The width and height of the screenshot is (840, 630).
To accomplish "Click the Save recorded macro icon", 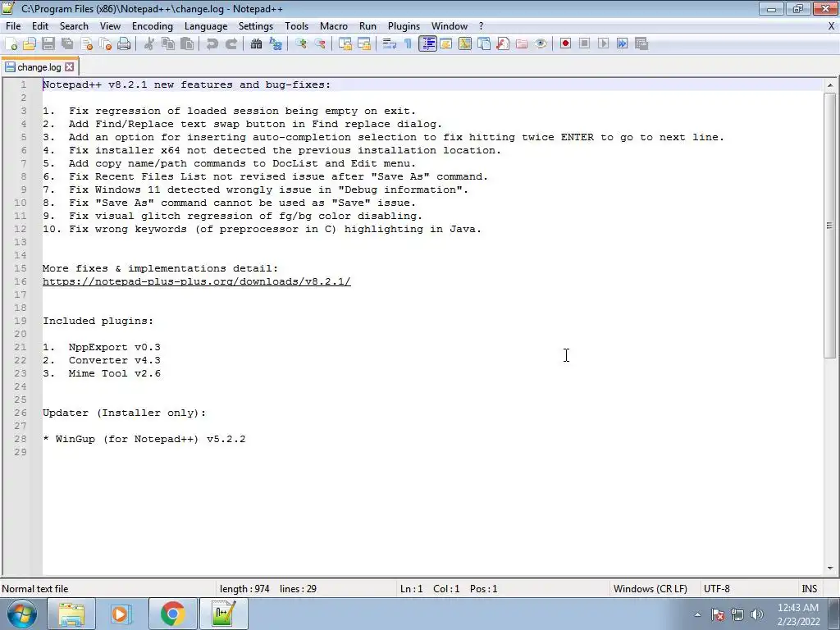I will tap(641, 44).
